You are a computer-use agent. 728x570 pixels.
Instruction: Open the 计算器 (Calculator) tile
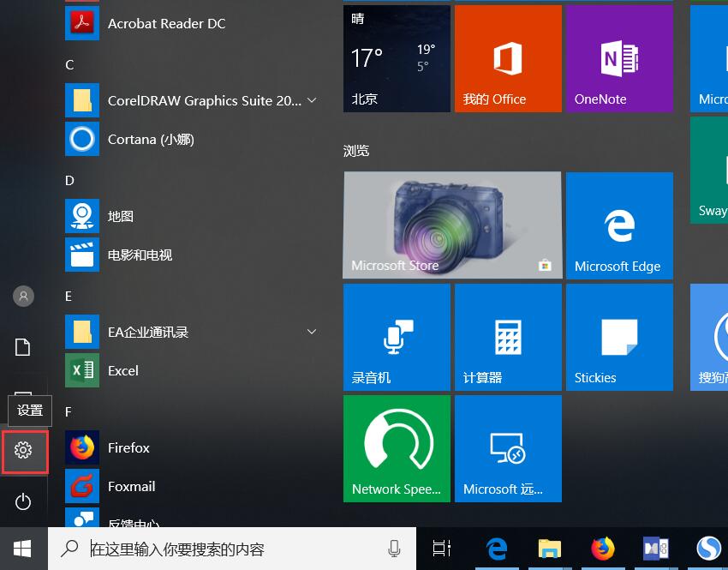[508, 337]
